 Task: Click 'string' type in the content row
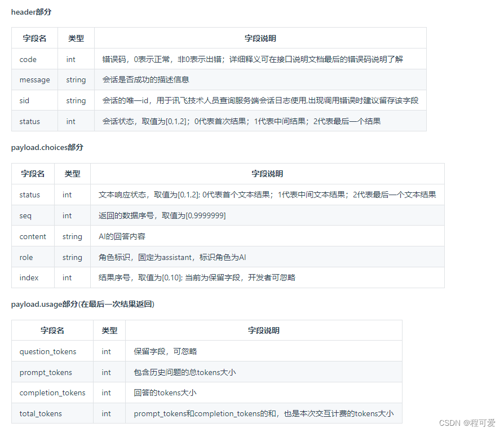[72, 236]
